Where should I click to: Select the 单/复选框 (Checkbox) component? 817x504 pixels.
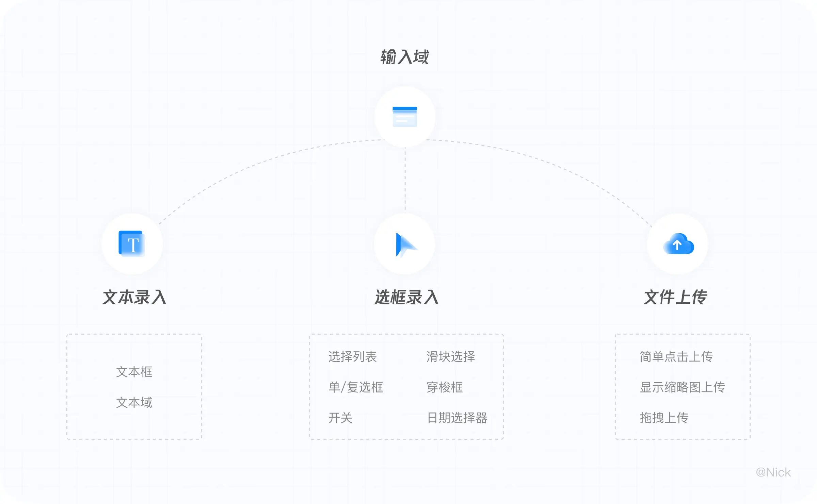pos(356,386)
